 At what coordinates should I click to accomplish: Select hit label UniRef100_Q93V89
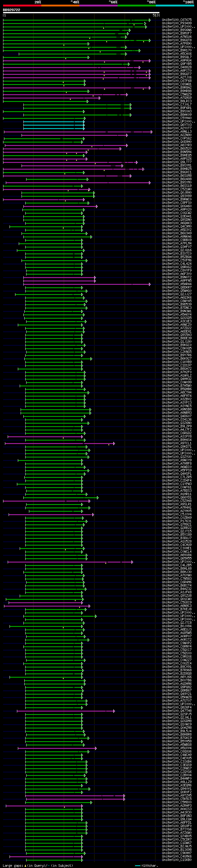pos(177,196)
